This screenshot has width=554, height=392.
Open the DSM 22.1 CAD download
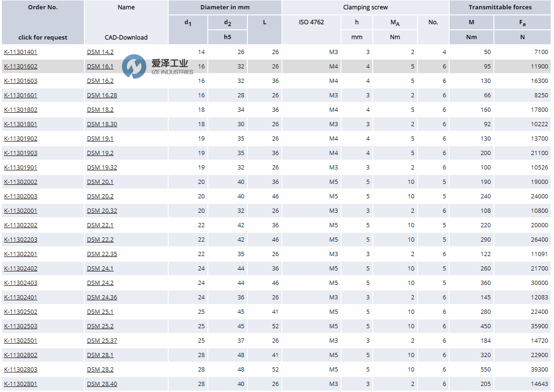(99, 225)
